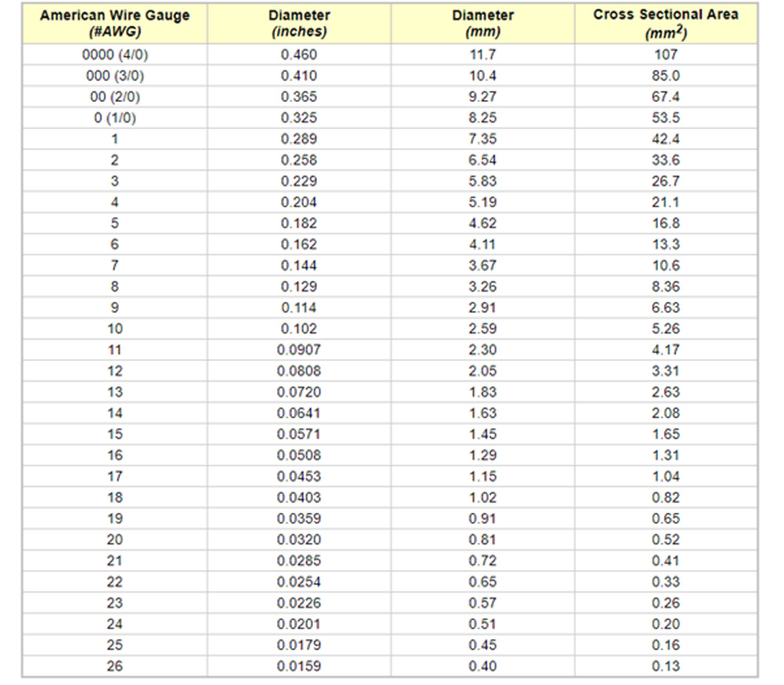Click the 0.0641 inches cell

pos(299,413)
